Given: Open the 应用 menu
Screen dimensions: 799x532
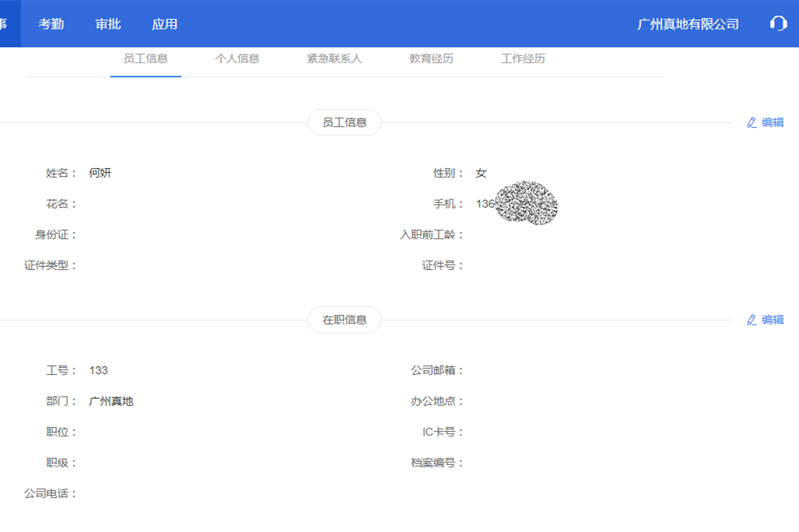Looking at the screenshot, I should 165,24.
